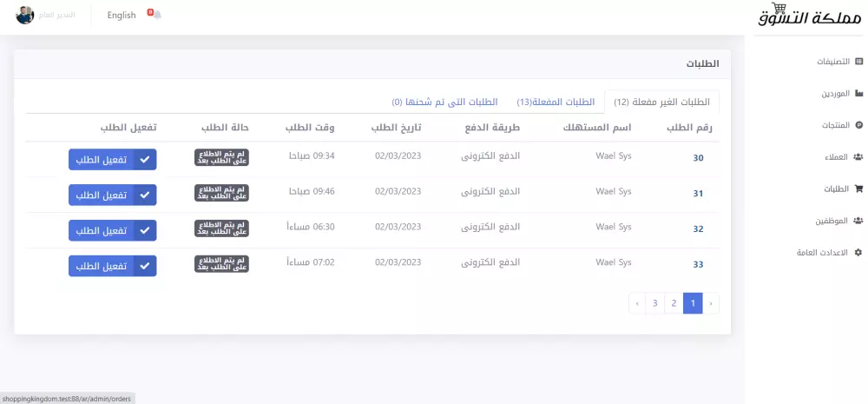Open order number 32

click(x=698, y=228)
